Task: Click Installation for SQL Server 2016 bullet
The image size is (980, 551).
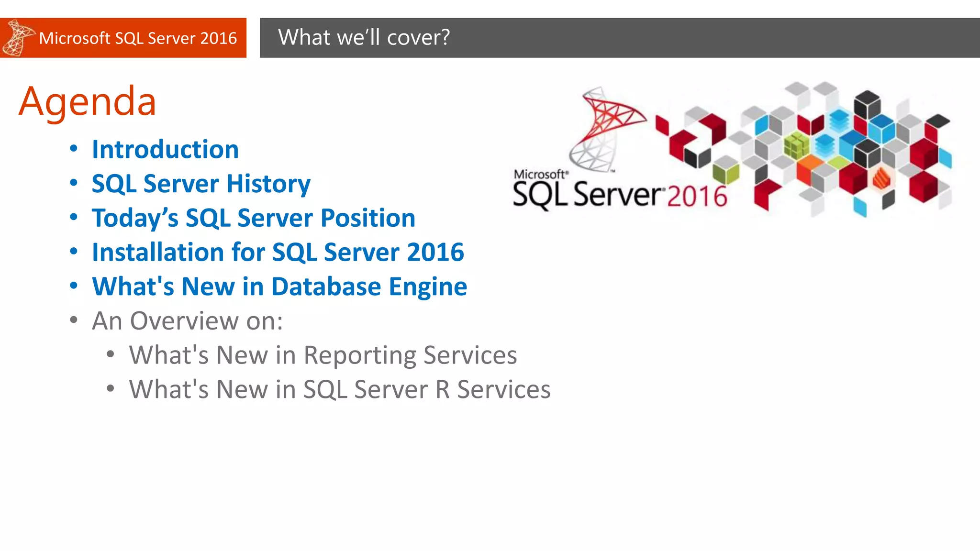Action: [278, 252]
